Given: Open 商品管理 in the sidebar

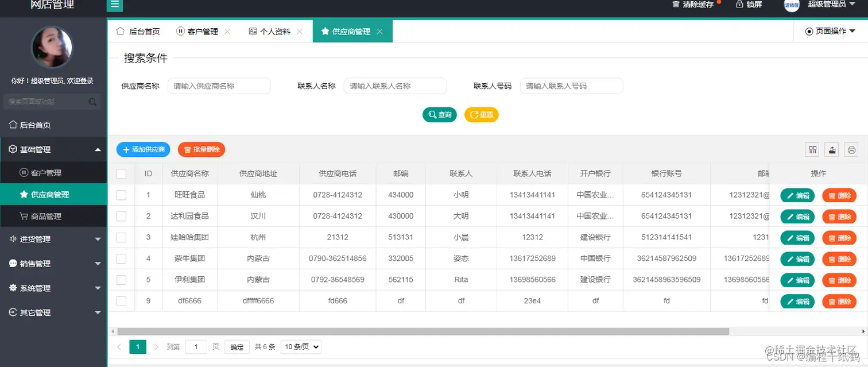Looking at the screenshot, I should [53, 217].
